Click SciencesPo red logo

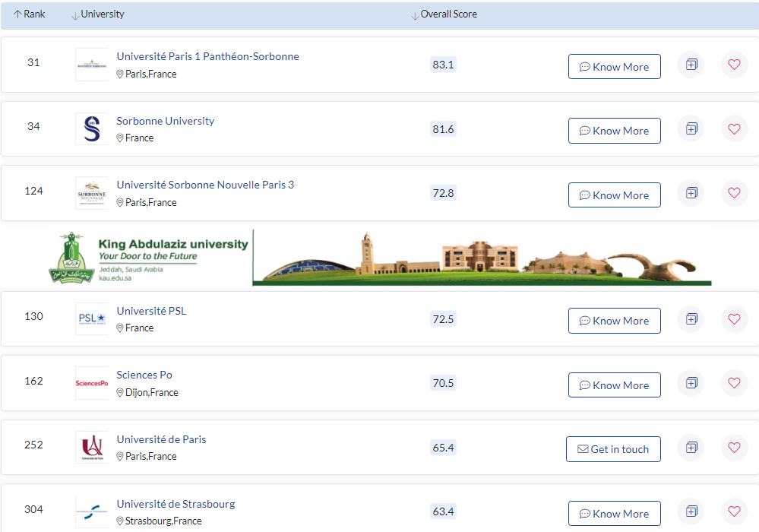(x=91, y=383)
